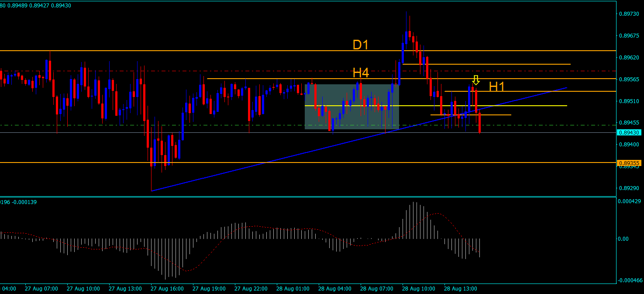The width and height of the screenshot is (644, 294).
Task: Select the blue ascending trendline
Action: click(359, 139)
